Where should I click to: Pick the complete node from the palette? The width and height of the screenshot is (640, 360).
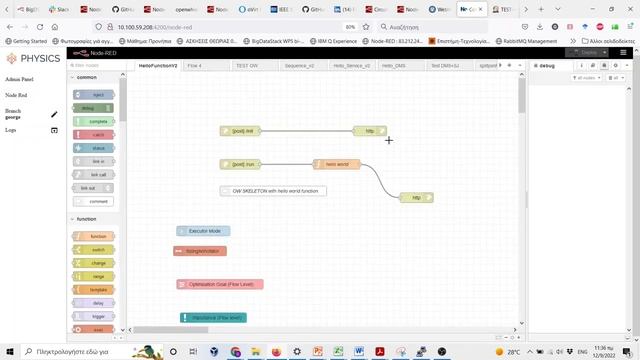click(x=93, y=121)
